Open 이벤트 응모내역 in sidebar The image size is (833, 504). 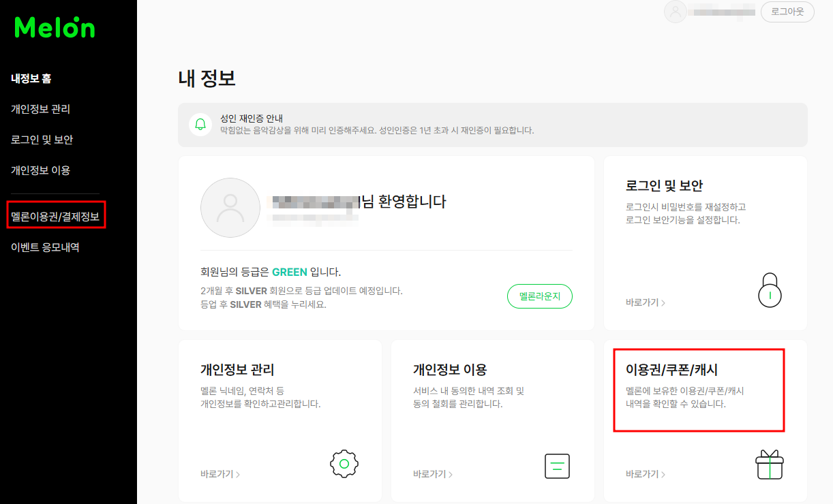click(x=45, y=247)
